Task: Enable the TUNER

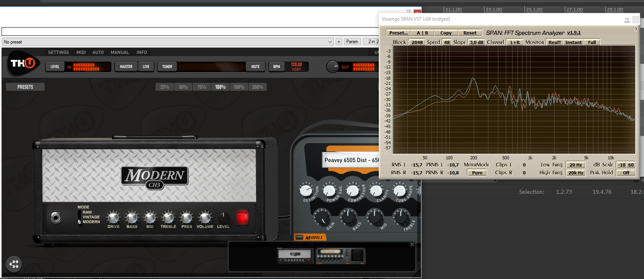Action: [x=167, y=67]
